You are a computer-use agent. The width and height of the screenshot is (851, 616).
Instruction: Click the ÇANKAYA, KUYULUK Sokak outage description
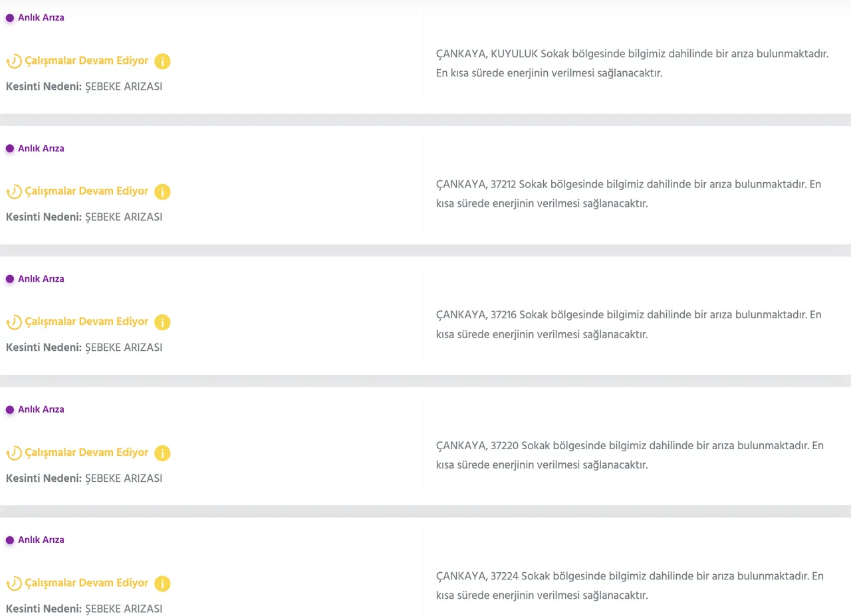pyautogui.click(x=632, y=63)
